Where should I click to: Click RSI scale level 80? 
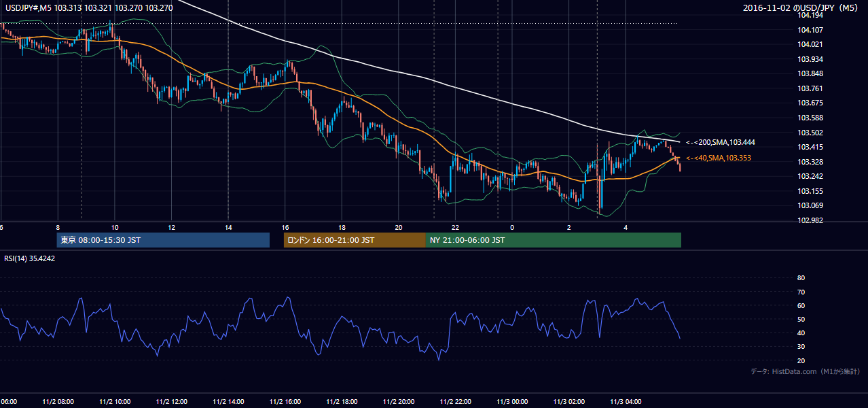tap(801, 278)
